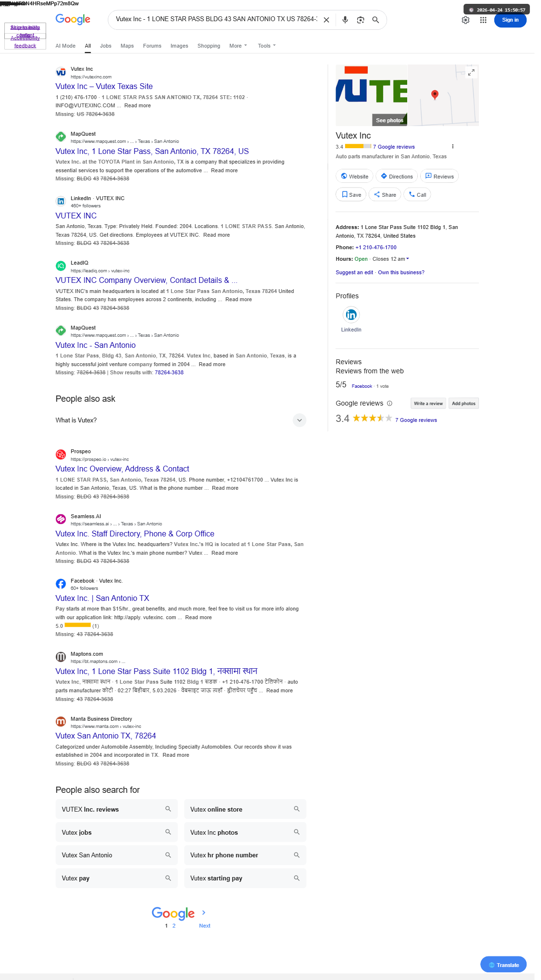Open the three-dot menu beside Google reviews
The height and width of the screenshot is (980, 541).
coord(452,146)
